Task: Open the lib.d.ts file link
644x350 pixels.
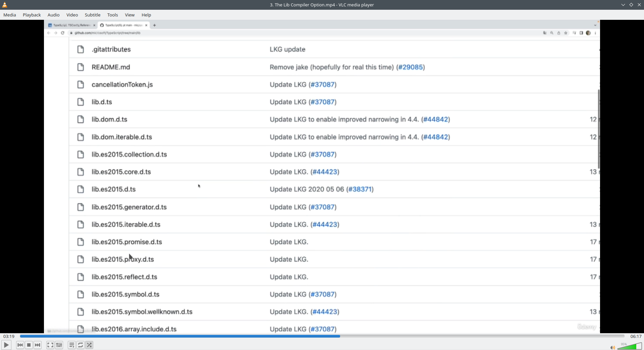Action: tap(102, 102)
